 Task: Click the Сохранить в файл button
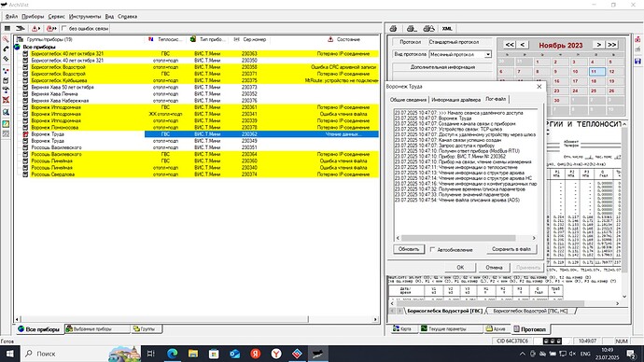511,249
